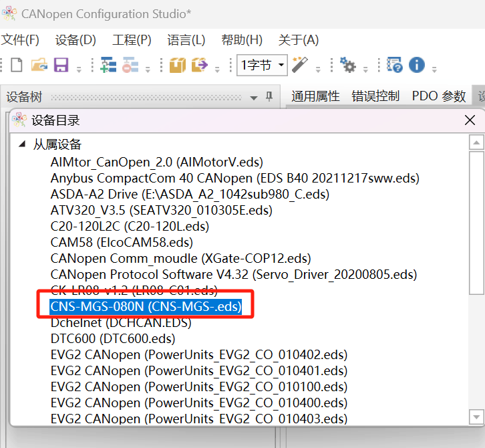The width and height of the screenshot is (485, 448).
Task: Switch to the 错误控制 tab
Action: [375, 96]
